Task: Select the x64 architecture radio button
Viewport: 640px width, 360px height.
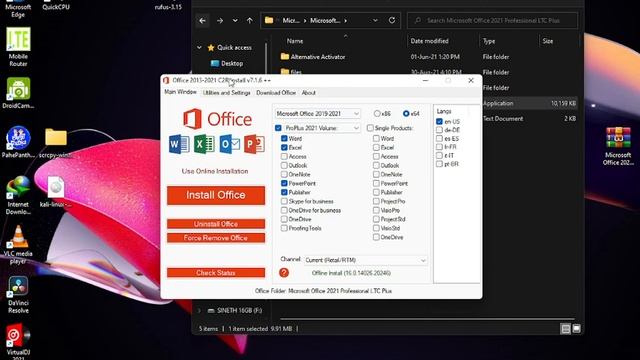Action: (x=406, y=113)
